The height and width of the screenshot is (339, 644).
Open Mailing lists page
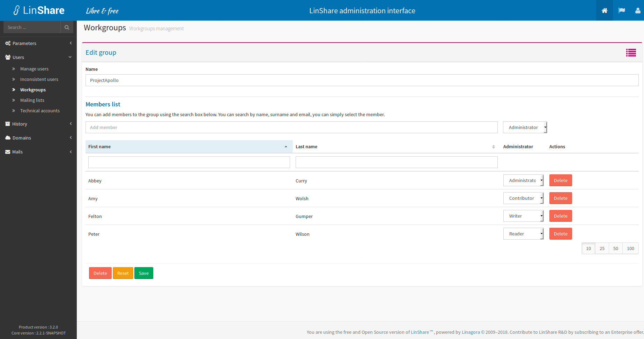pos(32,100)
